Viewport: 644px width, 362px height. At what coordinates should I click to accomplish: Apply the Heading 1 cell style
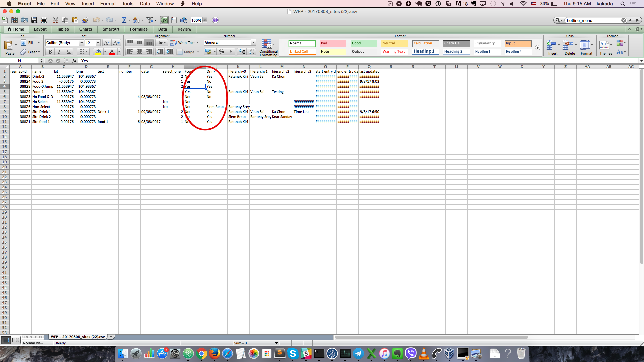pos(425,51)
